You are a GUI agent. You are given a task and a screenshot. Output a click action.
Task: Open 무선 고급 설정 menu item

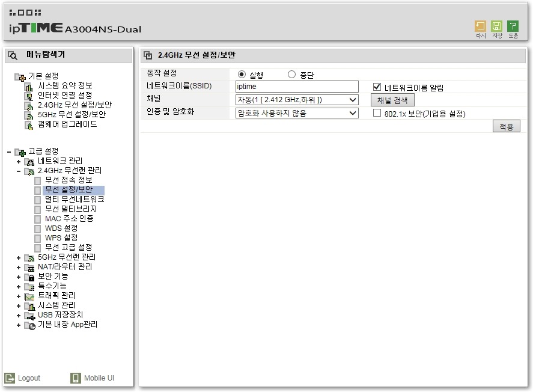(x=69, y=247)
